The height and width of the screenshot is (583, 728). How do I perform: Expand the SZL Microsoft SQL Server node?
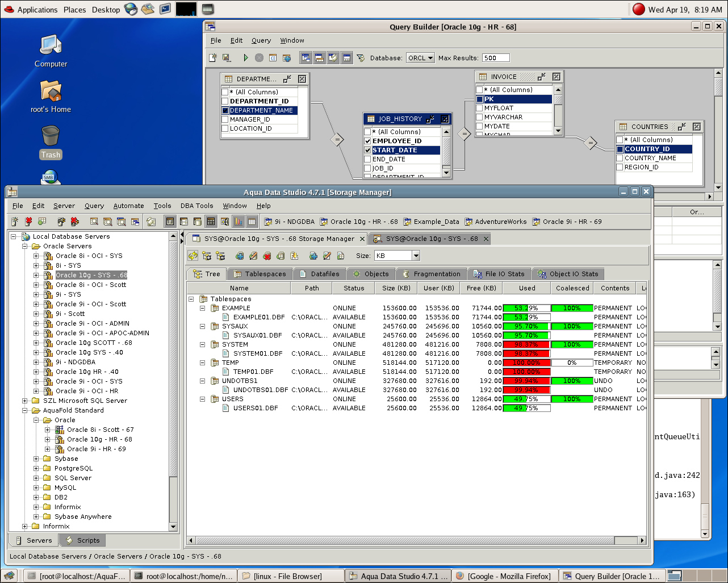tap(25, 401)
